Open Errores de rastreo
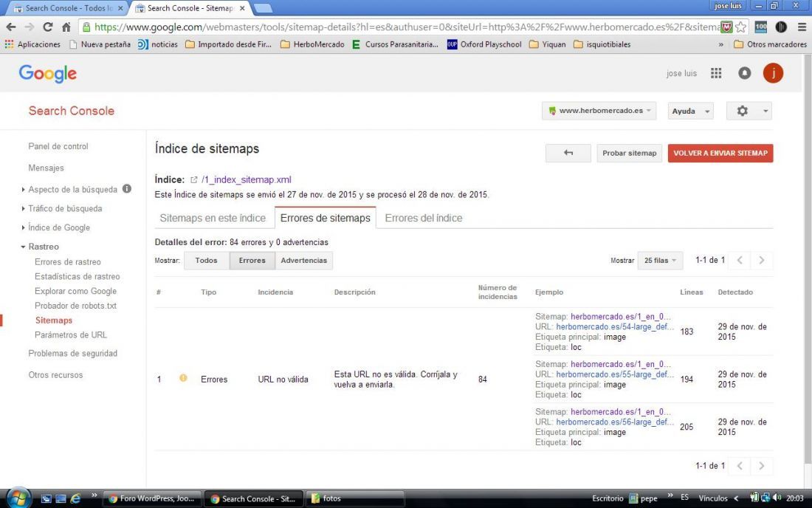The image size is (812, 508). pyautogui.click(x=68, y=262)
